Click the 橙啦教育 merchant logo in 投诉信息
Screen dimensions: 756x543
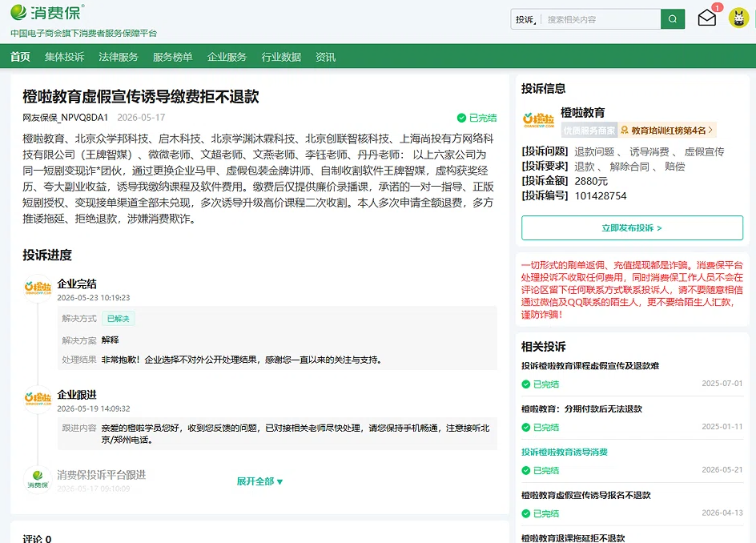point(538,119)
